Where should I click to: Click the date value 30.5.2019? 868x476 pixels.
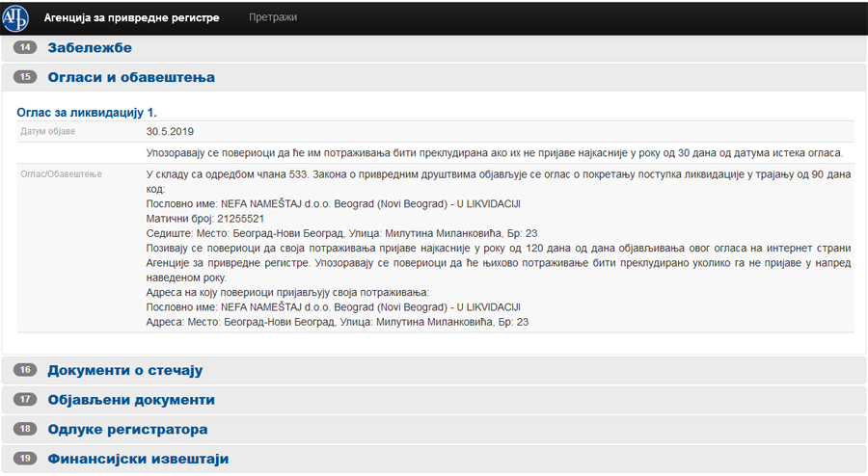pyautogui.click(x=170, y=132)
